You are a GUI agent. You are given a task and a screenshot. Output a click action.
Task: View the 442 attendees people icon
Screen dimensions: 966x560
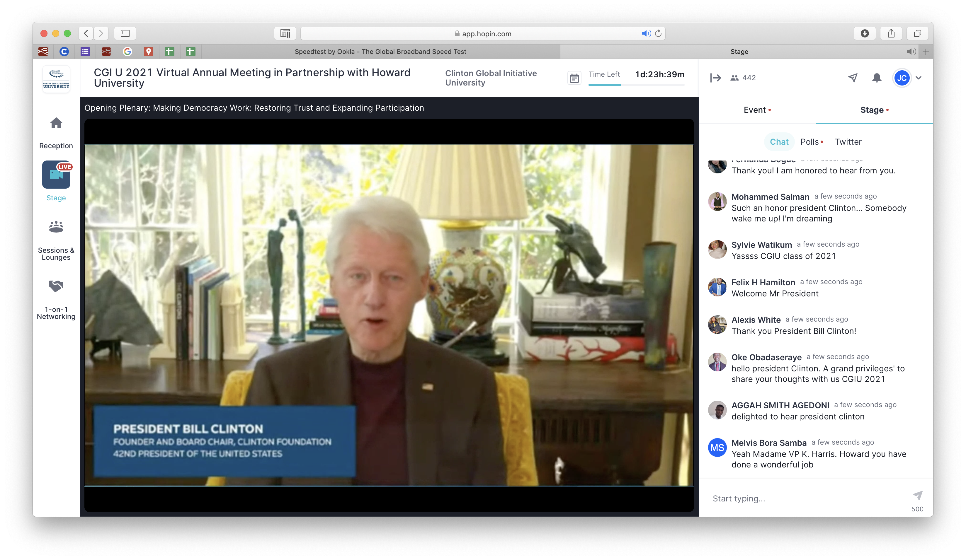tap(734, 78)
